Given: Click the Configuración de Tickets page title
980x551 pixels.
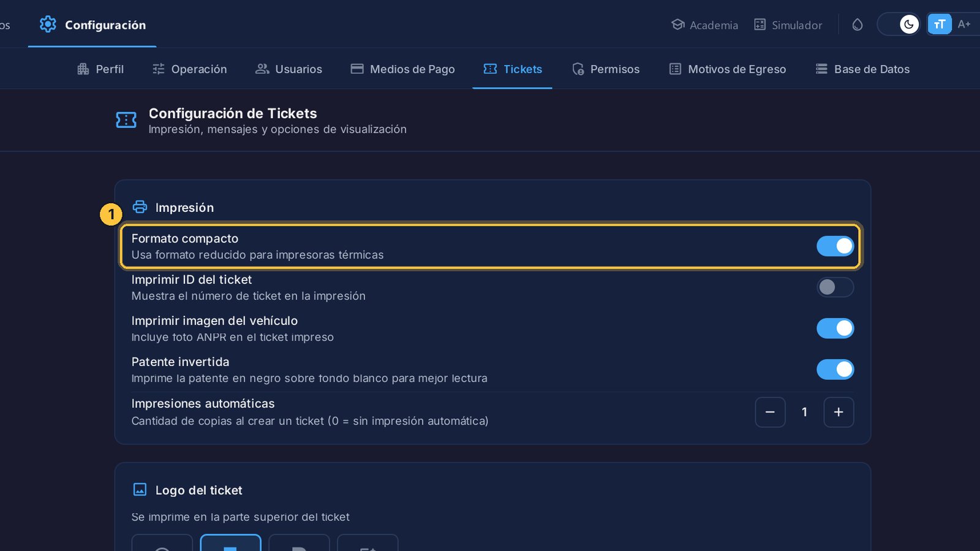Looking at the screenshot, I should [x=233, y=113].
